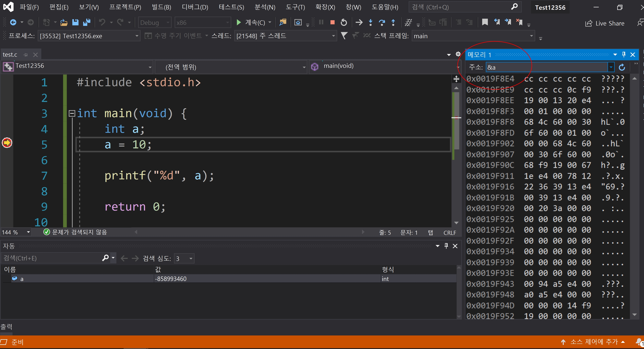This screenshot has height=349, width=644.
Task: Save all files with the double-disk icon
Action: 87,22
